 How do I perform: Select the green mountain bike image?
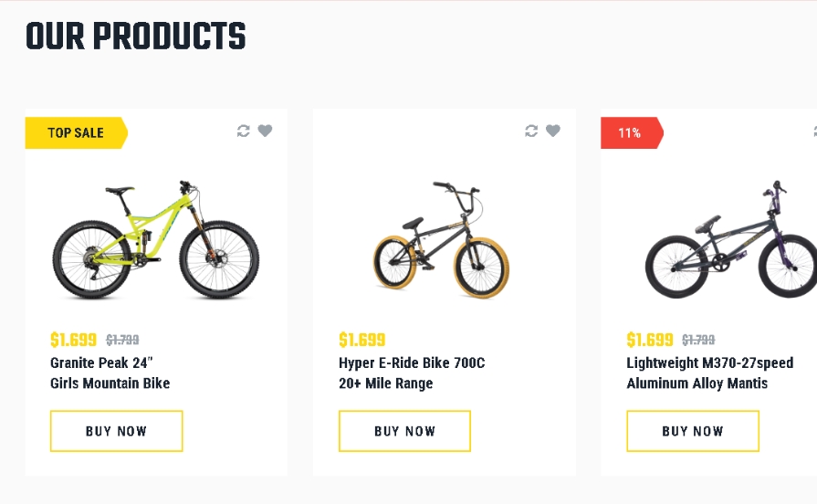tap(155, 240)
